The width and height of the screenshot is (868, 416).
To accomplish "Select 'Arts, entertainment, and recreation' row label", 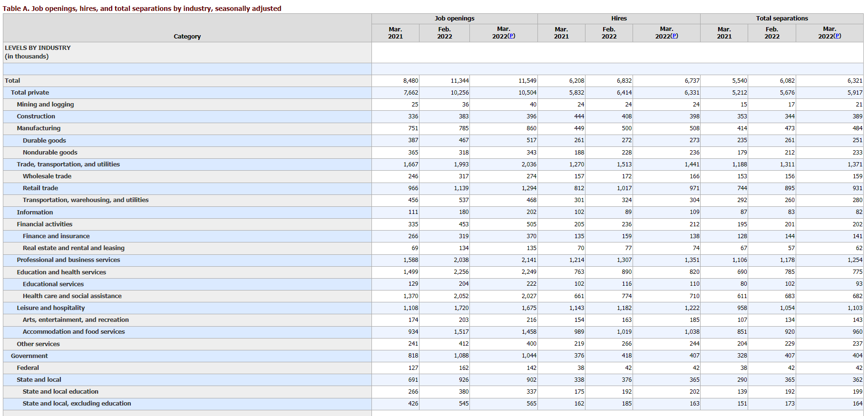I will tap(76, 320).
